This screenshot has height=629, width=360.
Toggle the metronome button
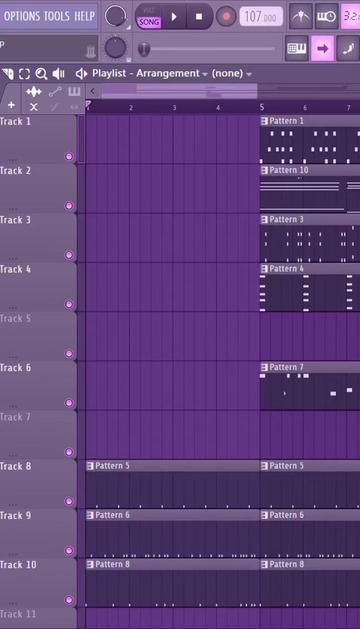[301, 16]
